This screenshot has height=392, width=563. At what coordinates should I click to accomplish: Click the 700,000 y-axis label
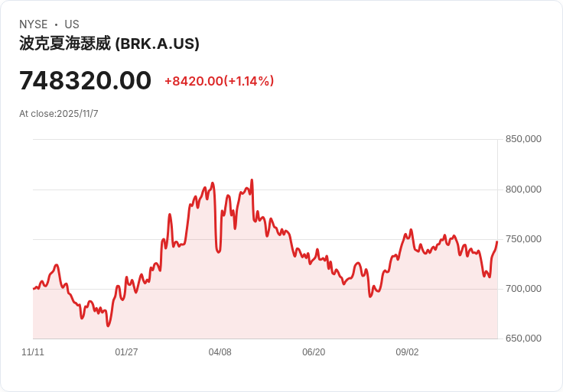point(523,289)
